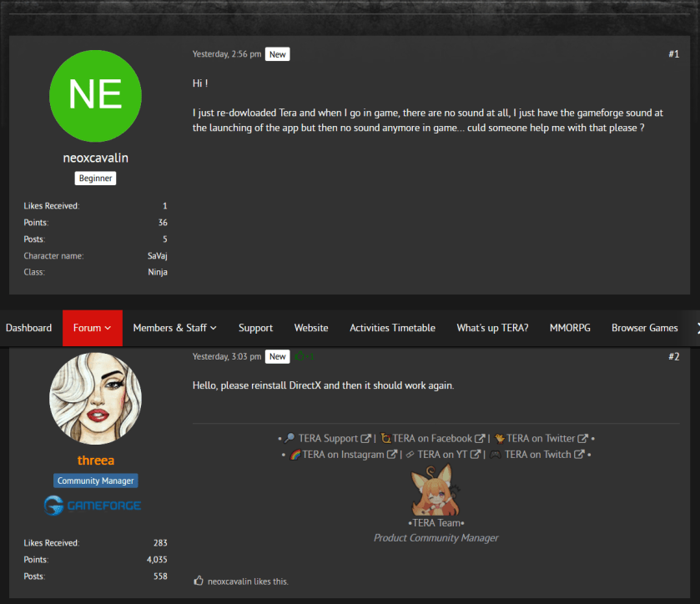Go to the Dashboard menu item
This screenshot has height=604, width=700.
(28, 328)
